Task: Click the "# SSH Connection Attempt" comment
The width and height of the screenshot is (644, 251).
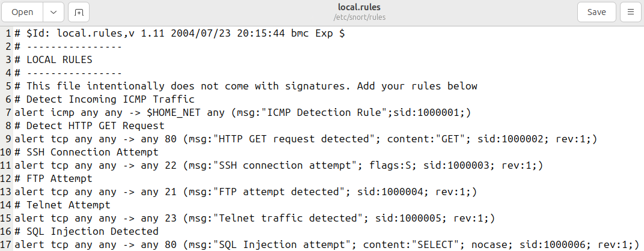Action: point(86,152)
